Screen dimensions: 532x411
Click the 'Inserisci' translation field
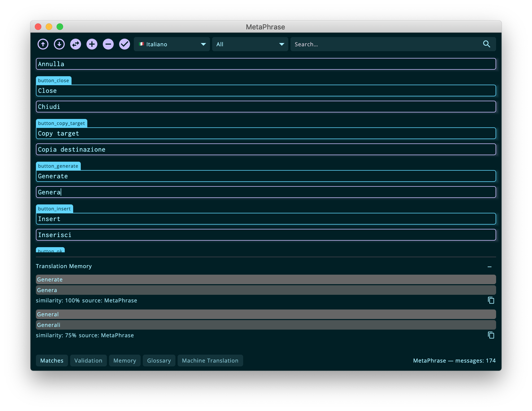266,235
